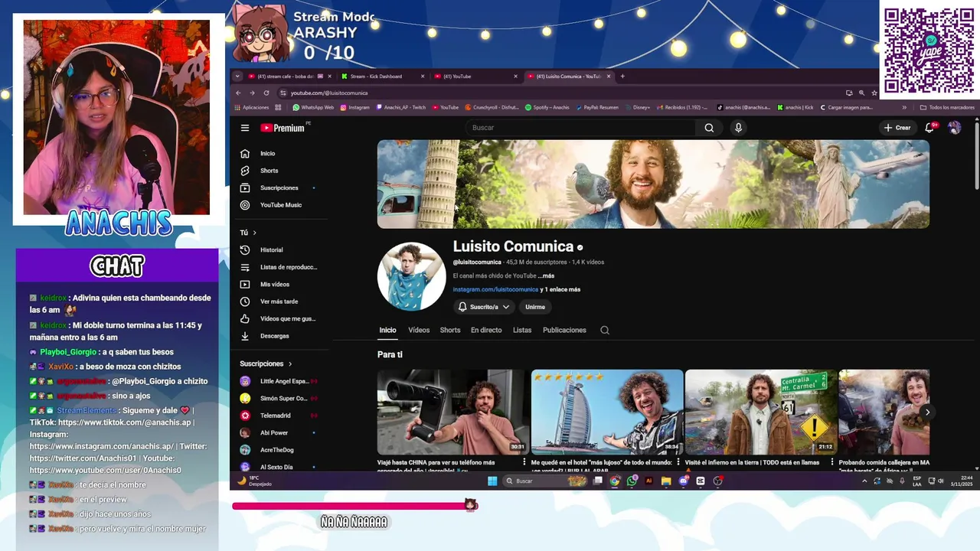Viewport: 980px width, 551px height.
Task: Open the YouTube hamburger guide menu
Action: click(x=245, y=128)
